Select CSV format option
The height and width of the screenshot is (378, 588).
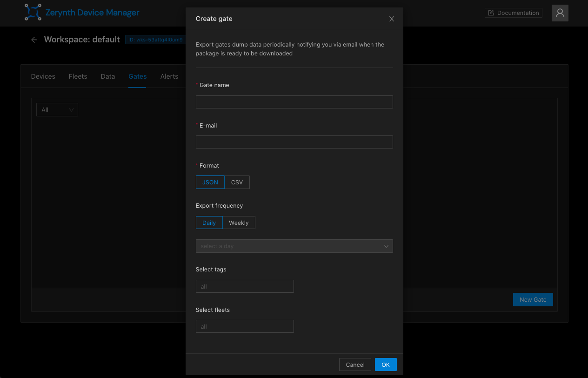pos(237,182)
